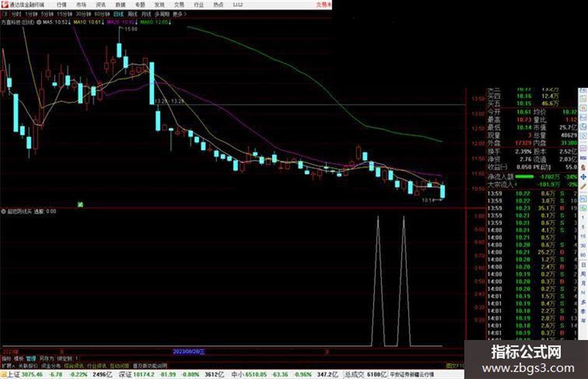The height and width of the screenshot is (379, 588).
Task: Click the green MA60 indicator value
Action: coord(156,22)
